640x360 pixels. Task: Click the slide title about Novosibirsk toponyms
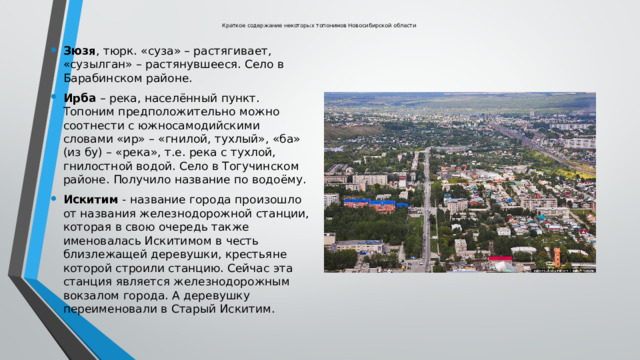319,25
